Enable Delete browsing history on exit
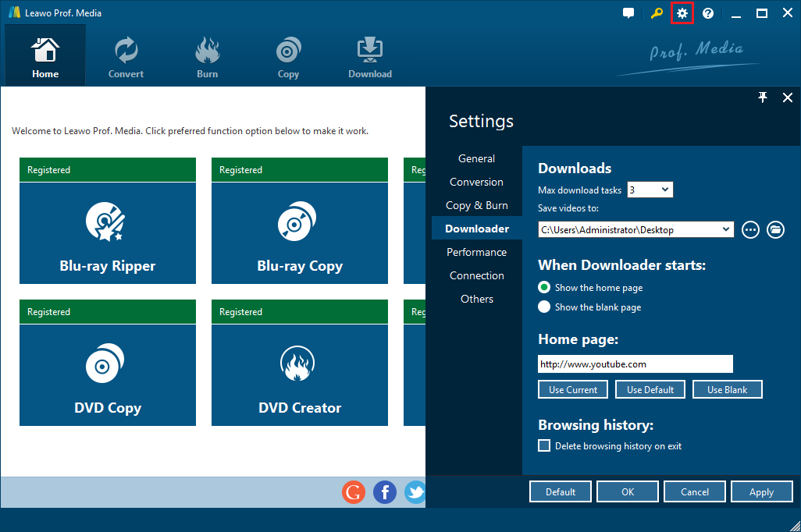 tap(544, 445)
